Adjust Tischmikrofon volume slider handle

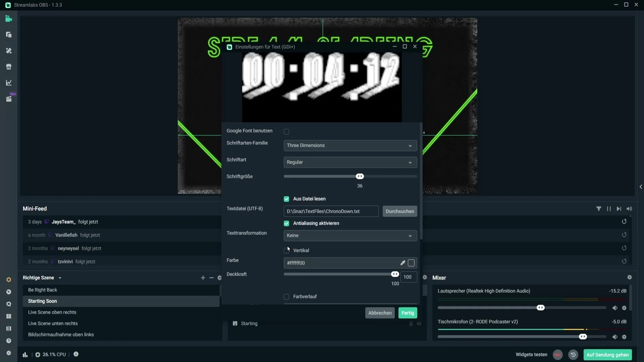[x=583, y=337]
